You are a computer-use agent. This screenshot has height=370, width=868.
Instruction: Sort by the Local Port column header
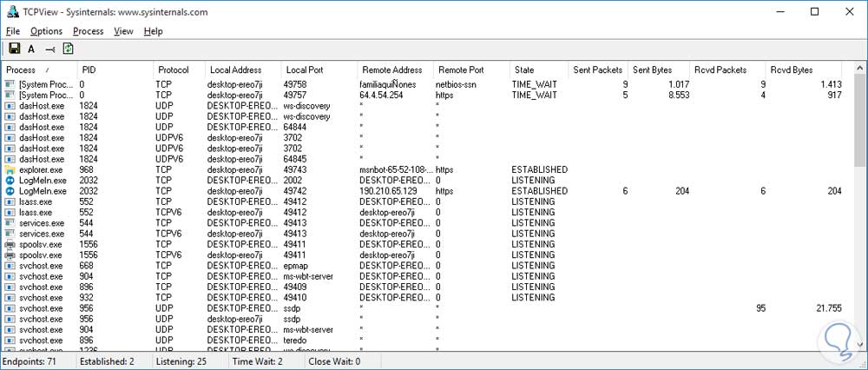[x=319, y=69]
